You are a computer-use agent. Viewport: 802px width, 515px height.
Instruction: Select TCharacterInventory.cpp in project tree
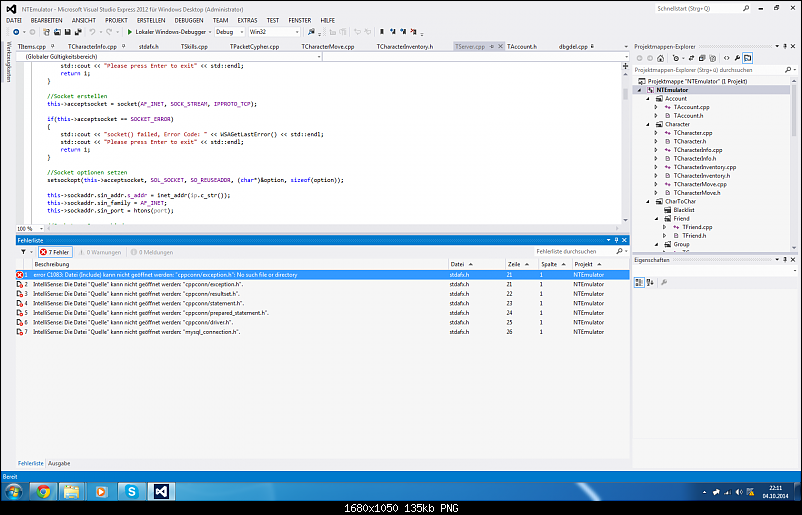pyautogui.click(x=704, y=167)
